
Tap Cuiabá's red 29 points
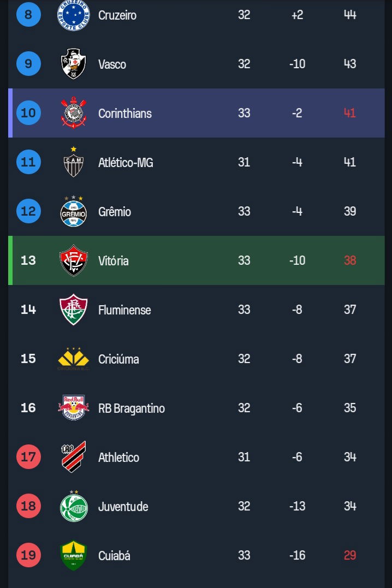(350, 555)
